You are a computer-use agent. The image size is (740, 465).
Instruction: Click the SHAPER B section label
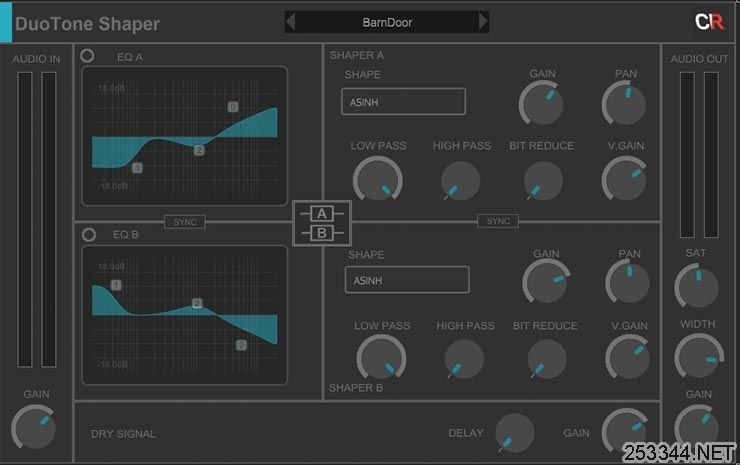tap(356, 388)
